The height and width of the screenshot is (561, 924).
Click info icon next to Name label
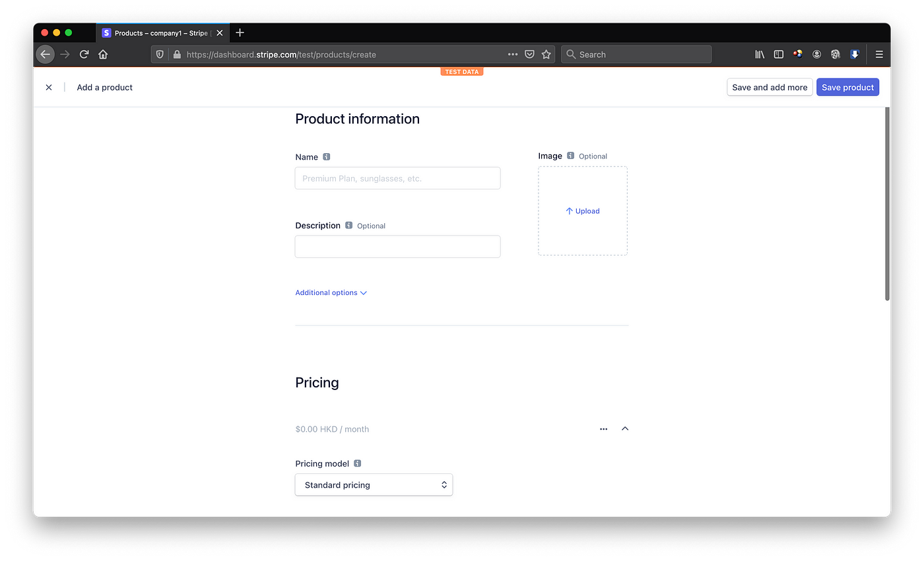(326, 157)
